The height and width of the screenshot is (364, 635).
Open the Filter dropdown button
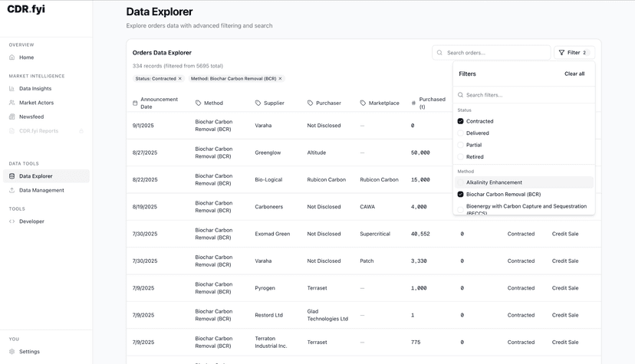click(x=574, y=53)
